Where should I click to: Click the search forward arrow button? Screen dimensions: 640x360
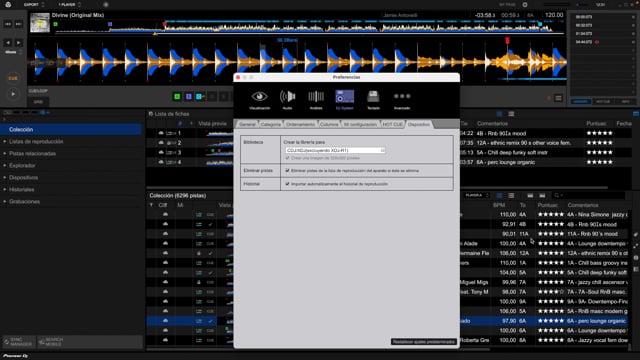tap(18, 42)
